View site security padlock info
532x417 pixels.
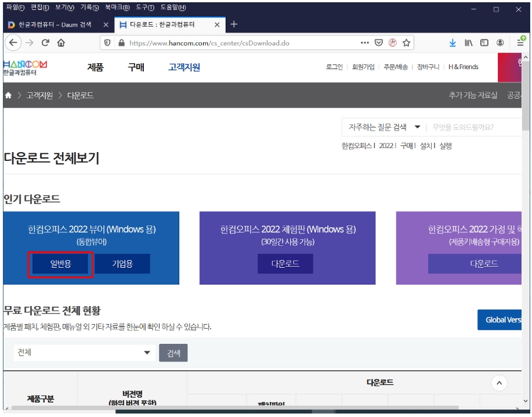(121, 43)
